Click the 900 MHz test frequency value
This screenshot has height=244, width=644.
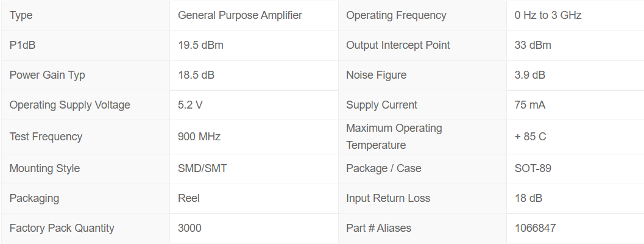pos(199,137)
